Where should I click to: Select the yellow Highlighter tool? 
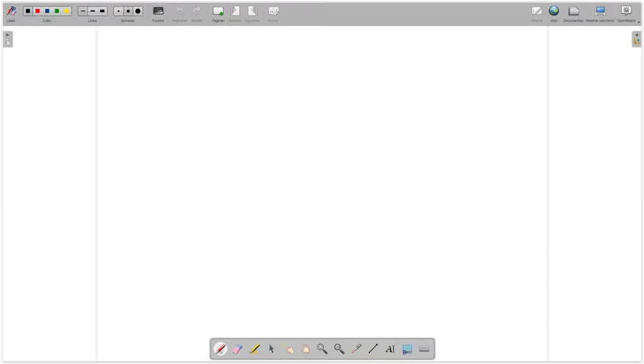254,349
